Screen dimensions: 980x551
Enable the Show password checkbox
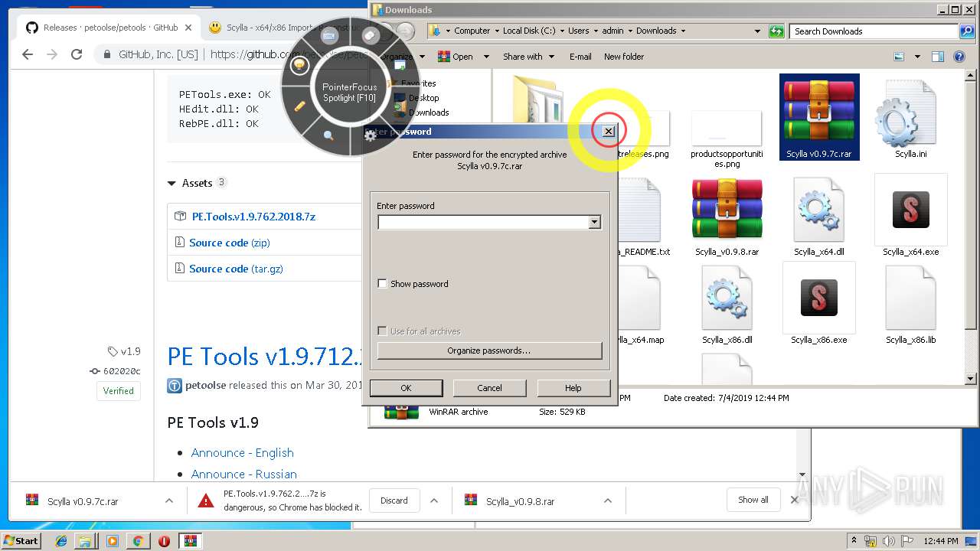click(x=382, y=284)
